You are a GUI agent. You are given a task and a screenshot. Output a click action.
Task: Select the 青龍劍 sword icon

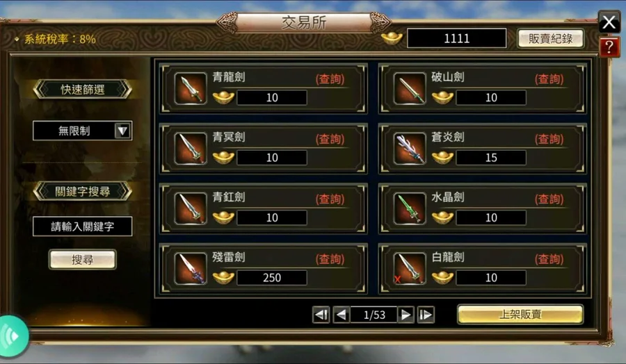[x=191, y=88]
